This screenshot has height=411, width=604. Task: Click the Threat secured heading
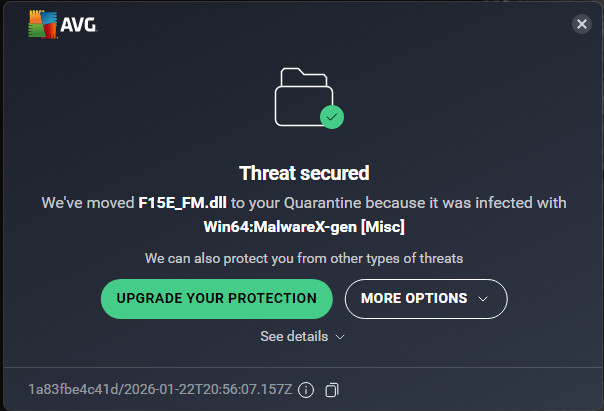click(x=304, y=173)
